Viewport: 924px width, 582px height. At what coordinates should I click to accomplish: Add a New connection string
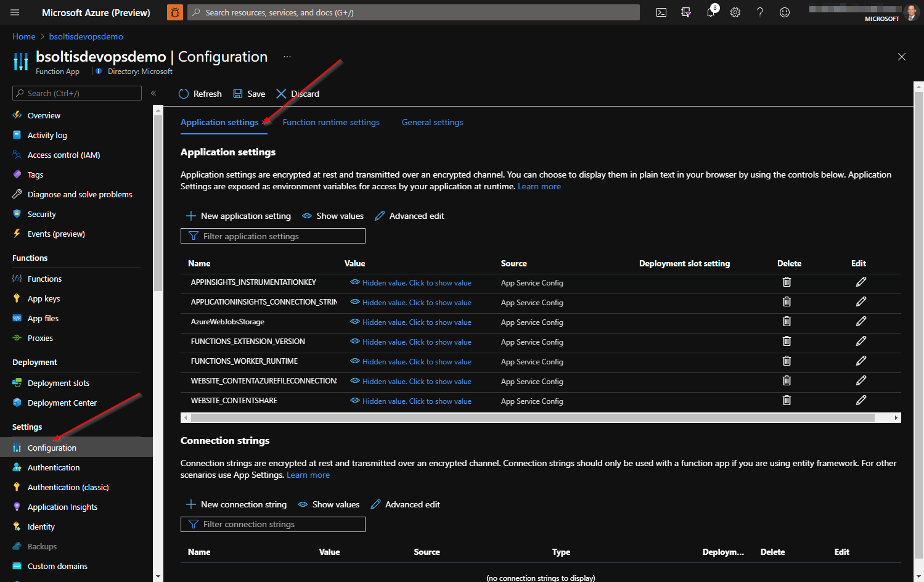(236, 504)
